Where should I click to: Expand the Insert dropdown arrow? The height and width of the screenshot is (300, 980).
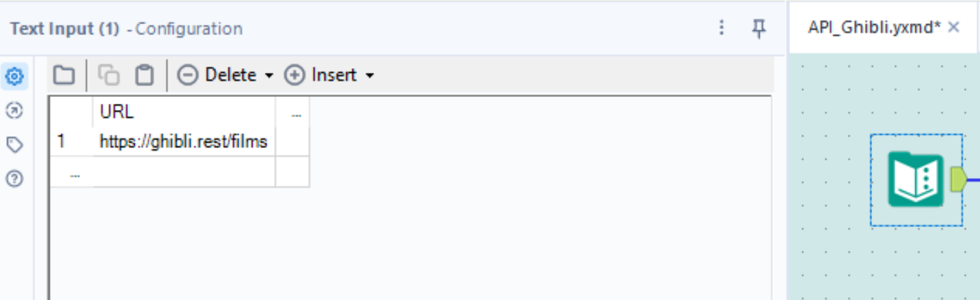(x=370, y=76)
